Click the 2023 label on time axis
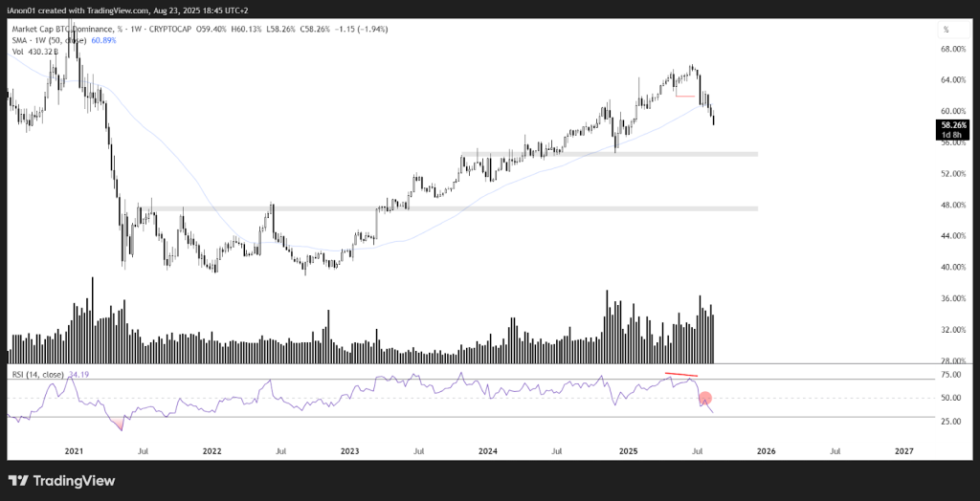Screen dimensions: 980x501 (x=349, y=449)
